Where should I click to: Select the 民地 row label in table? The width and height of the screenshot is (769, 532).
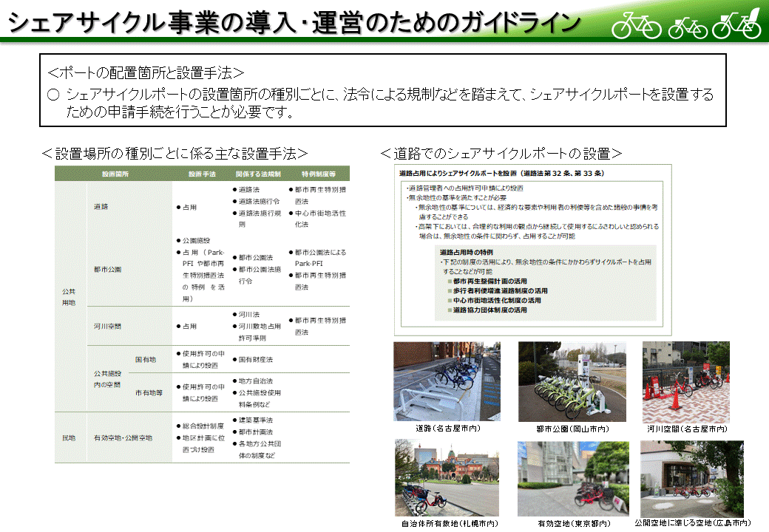tap(69, 438)
